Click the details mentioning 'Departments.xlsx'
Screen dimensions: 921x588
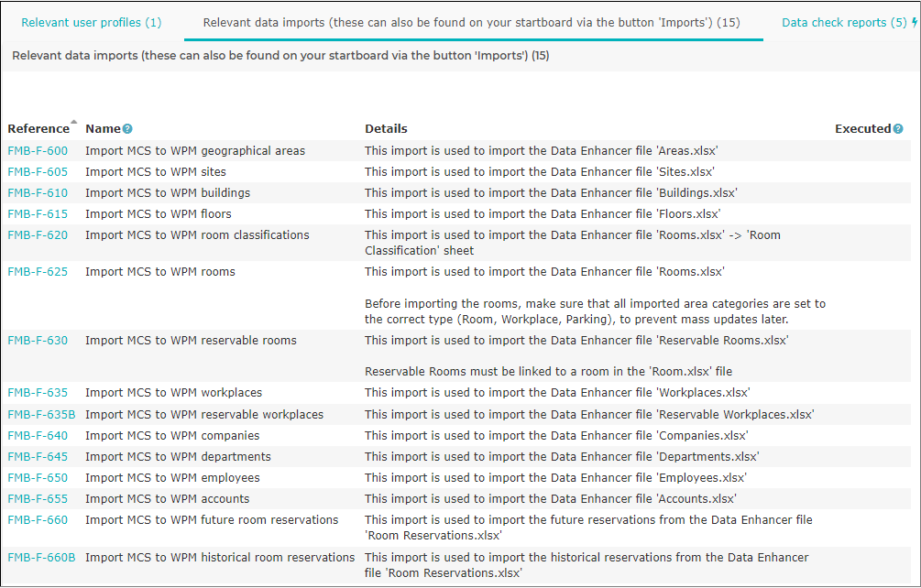(x=562, y=457)
